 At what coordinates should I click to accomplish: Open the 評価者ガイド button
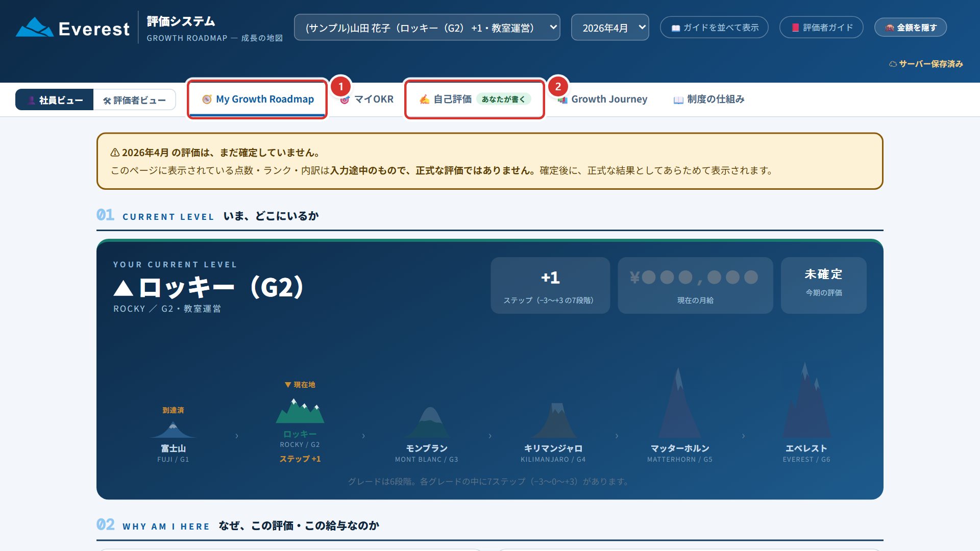click(x=821, y=28)
